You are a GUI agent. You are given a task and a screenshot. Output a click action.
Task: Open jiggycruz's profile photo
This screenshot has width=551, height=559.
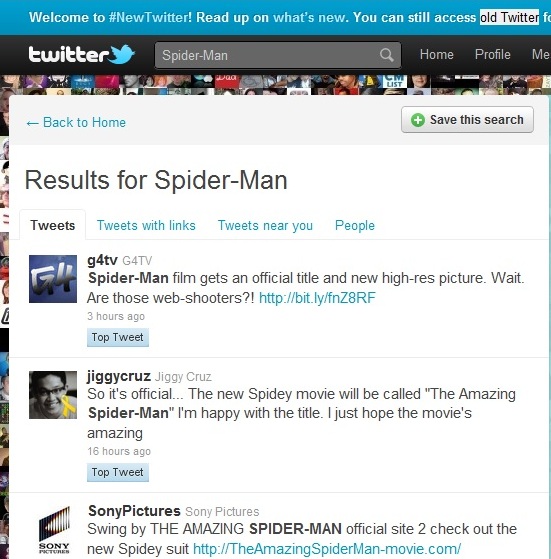[53, 395]
